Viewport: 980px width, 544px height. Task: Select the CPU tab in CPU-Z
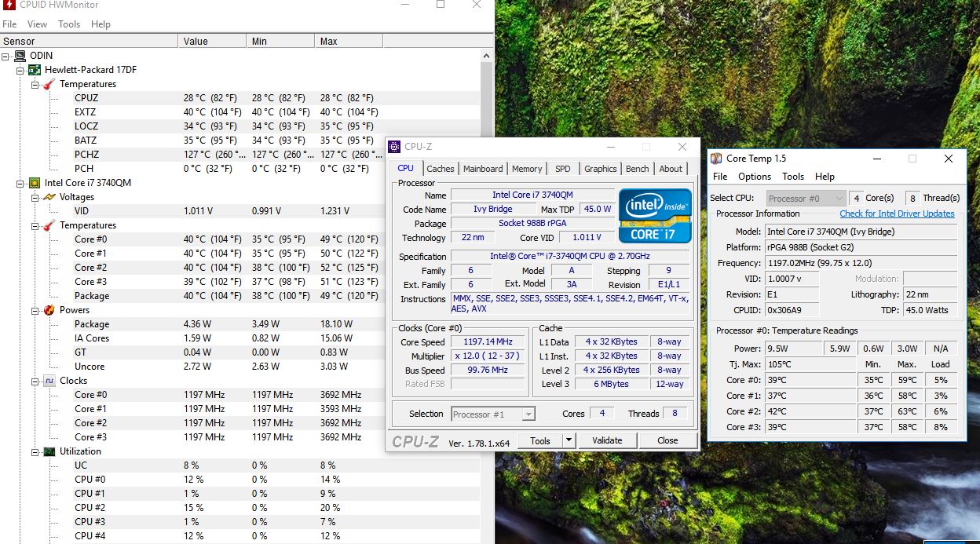(405, 168)
